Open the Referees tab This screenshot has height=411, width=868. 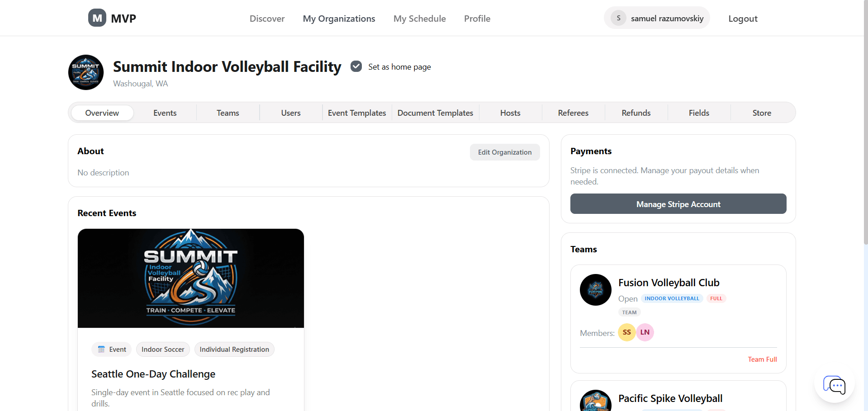pyautogui.click(x=573, y=113)
